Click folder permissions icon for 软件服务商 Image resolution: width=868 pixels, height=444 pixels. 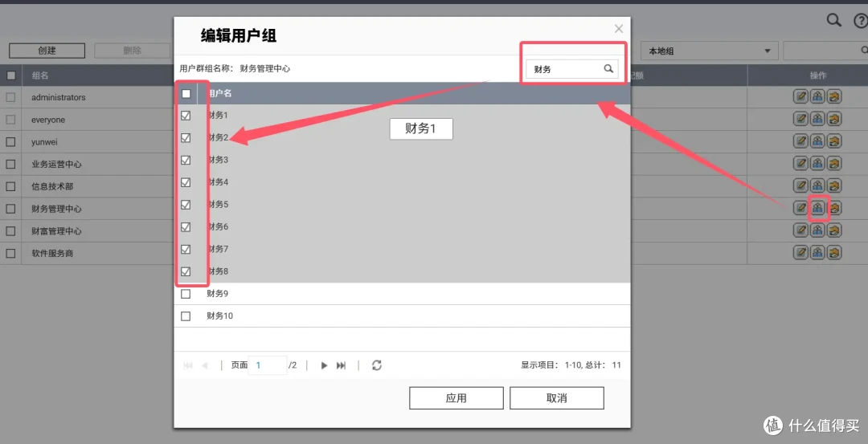(x=833, y=253)
